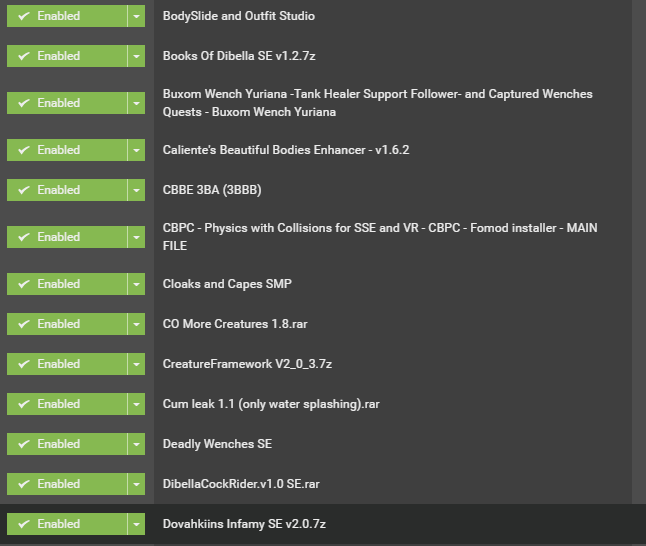Toggle Enabled for Caliente's Beautiful Bodies Enhancer
Screen dimensions: 646x546
pyautogui.click(x=67, y=150)
